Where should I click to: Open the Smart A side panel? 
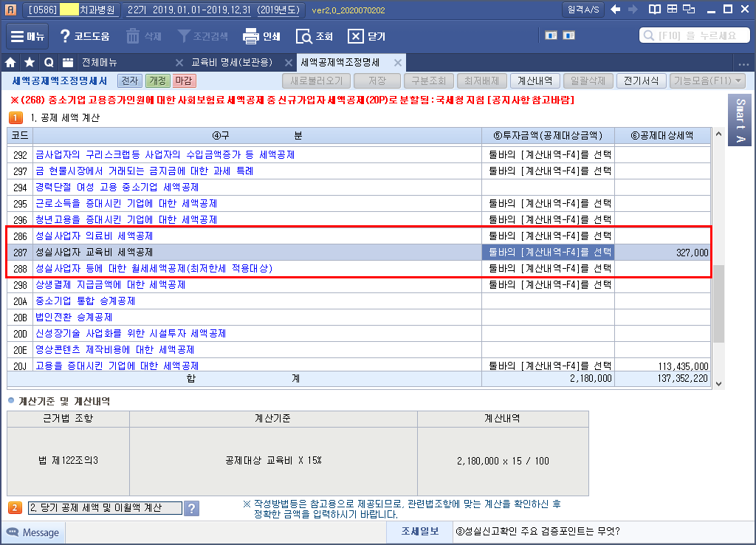pos(740,120)
